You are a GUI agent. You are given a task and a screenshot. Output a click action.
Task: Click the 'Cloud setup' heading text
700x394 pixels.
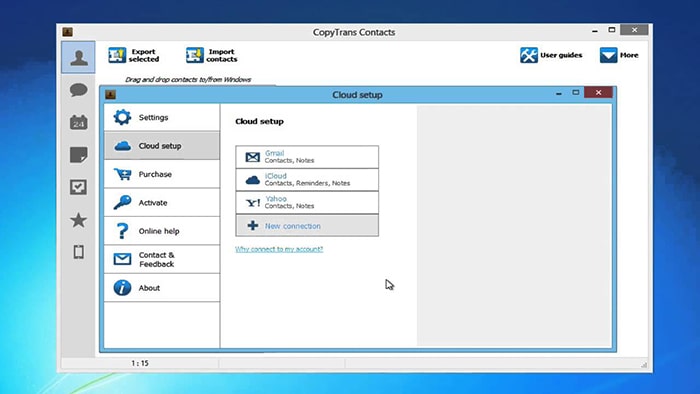click(259, 121)
